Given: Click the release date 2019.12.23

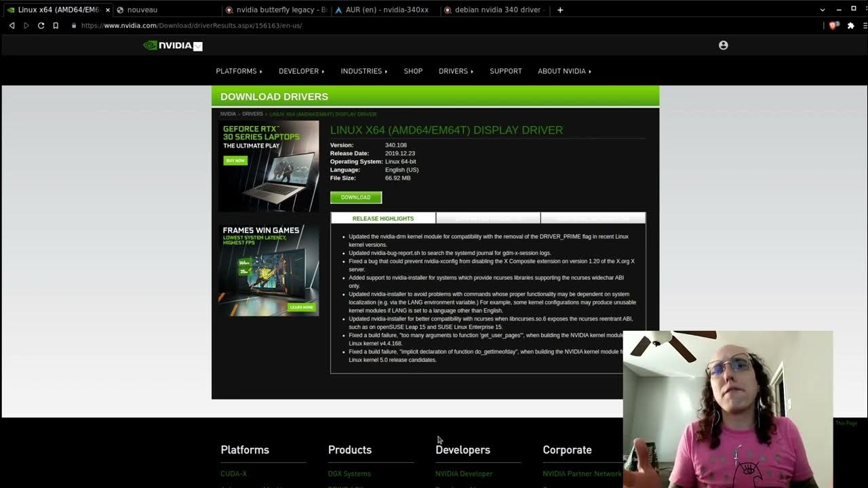Looking at the screenshot, I should pos(400,153).
